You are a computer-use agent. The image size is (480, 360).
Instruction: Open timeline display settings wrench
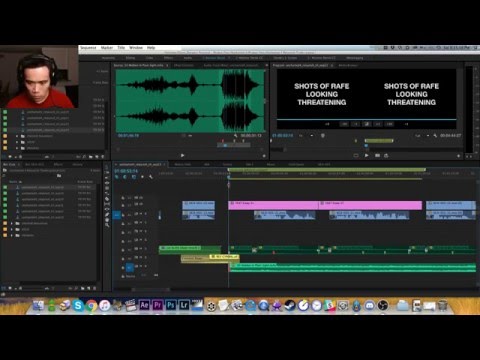point(151,177)
